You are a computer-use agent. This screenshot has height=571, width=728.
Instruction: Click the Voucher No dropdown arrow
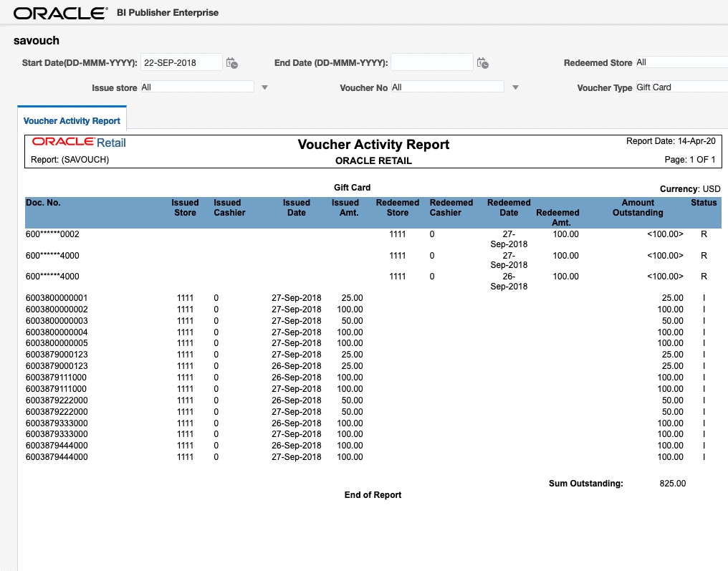point(515,87)
